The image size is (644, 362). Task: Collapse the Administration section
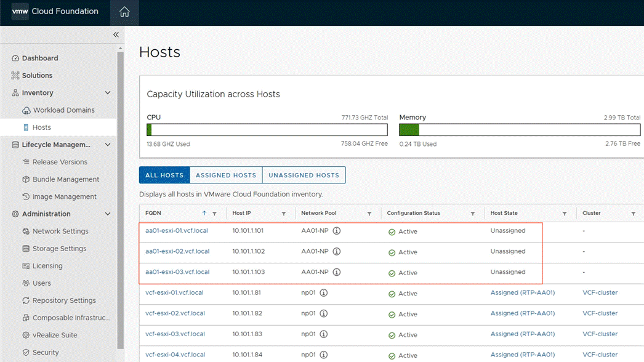click(108, 214)
